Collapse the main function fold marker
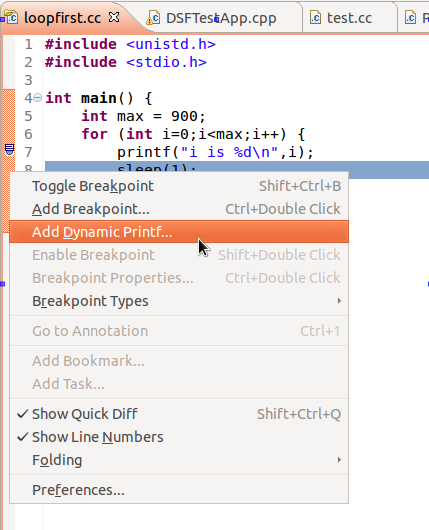 [x=38, y=98]
